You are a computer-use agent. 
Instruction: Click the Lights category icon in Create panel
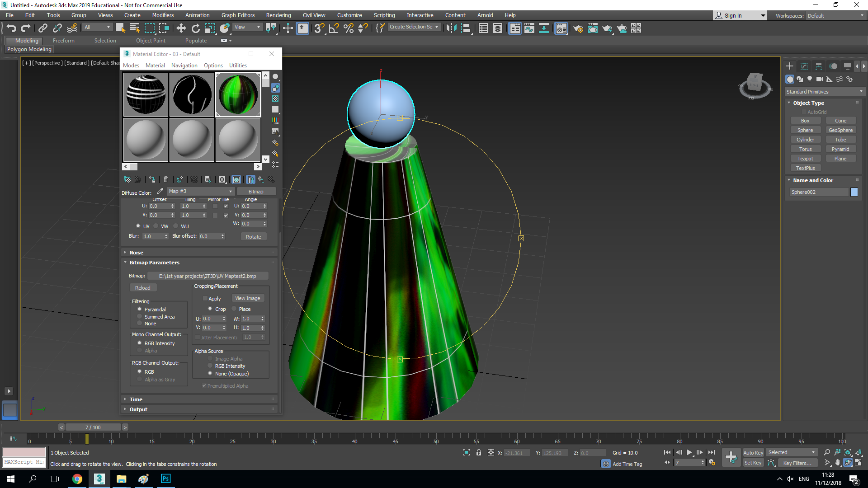(810, 79)
